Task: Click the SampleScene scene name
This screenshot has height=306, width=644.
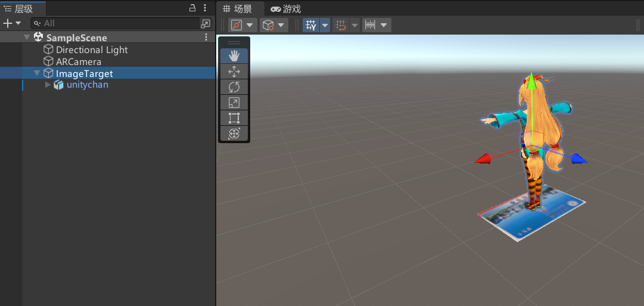Action: [77, 38]
